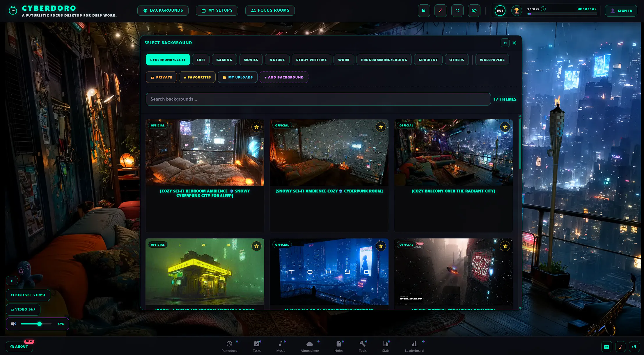Favourite the Cozy Balcony Over Radiant City

(505, 127)
